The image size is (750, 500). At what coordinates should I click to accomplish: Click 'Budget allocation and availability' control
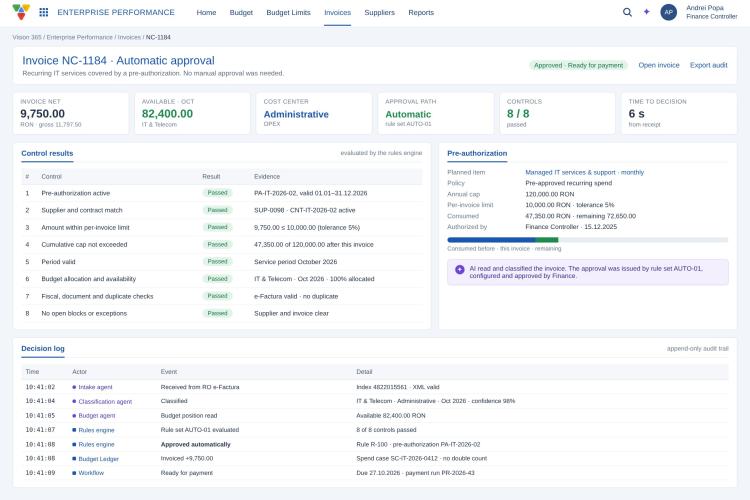[88, 279]
